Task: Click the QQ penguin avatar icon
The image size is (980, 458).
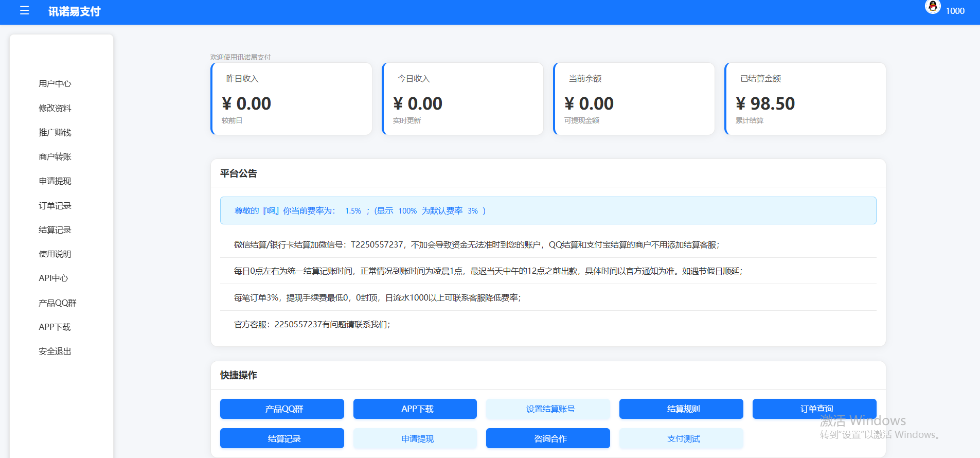Action: [x=932, y=7]
